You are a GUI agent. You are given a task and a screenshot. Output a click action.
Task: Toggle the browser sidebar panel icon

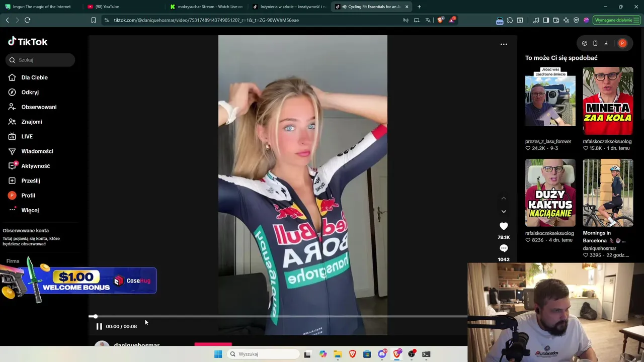tap(546, 20)
